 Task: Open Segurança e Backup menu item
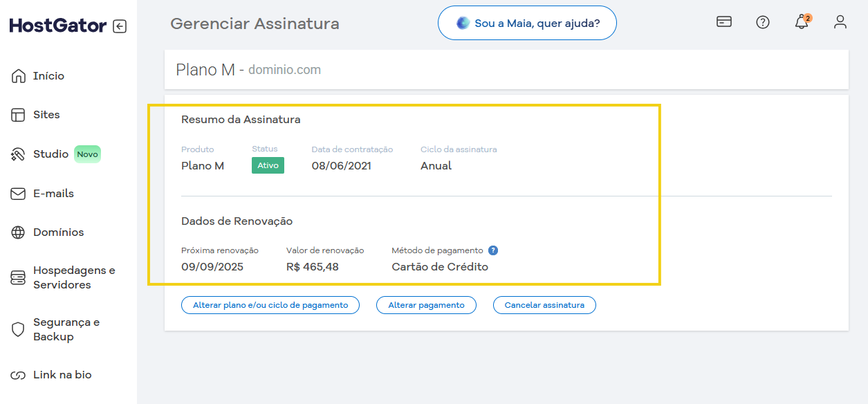pos(66,329)
